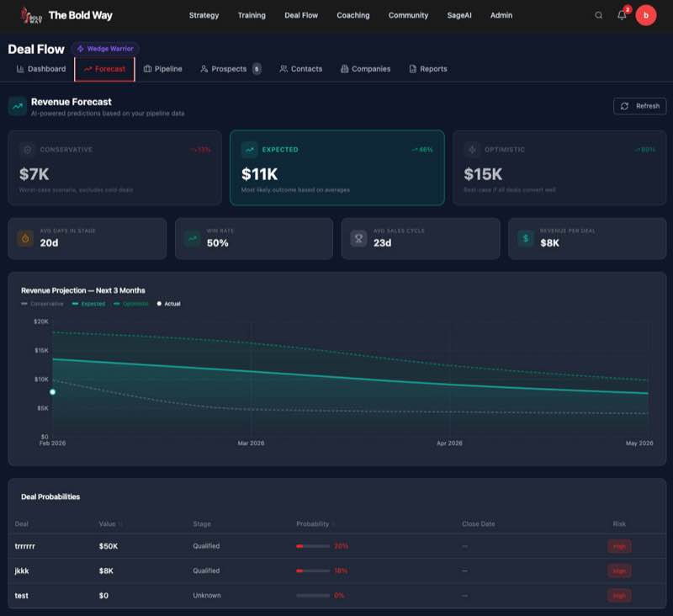Click the Avg Days in Stage timer icon

(25, 238)
